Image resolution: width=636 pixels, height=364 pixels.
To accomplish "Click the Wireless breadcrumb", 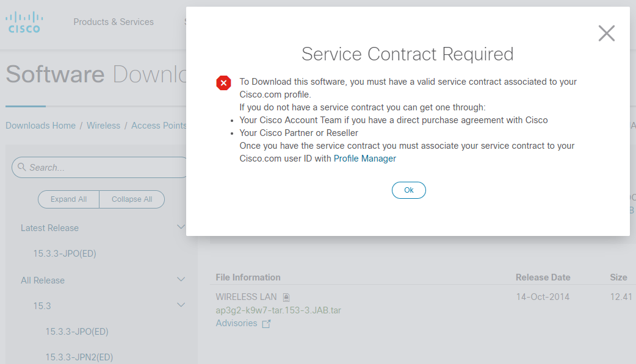I will [103, 125].
